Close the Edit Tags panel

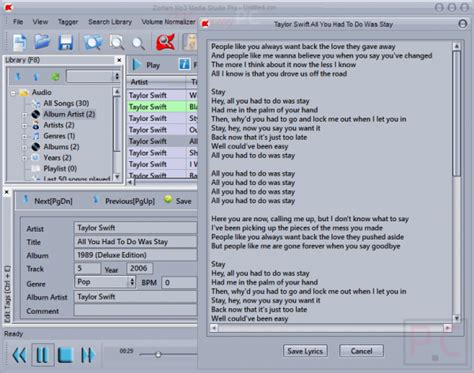click(6, 192)
